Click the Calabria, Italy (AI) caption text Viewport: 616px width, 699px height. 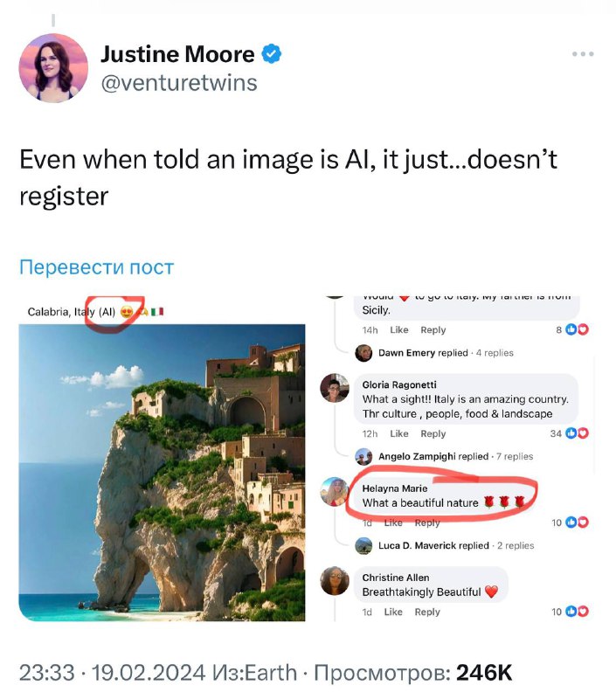pos(72,312)
